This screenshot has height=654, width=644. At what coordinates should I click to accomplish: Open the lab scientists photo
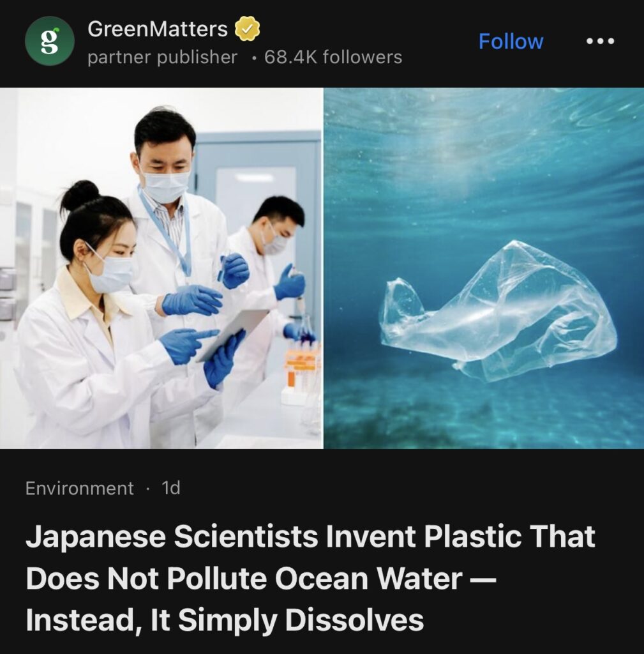tap(161, 268)
